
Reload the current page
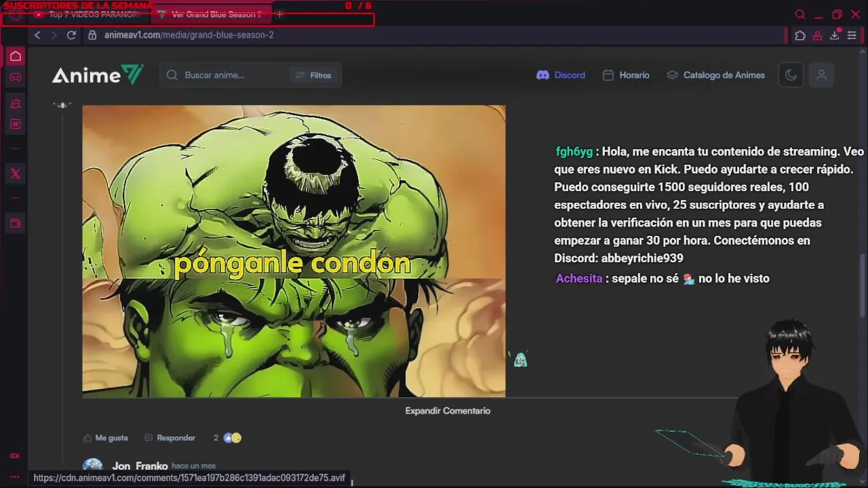coord(71,35)
